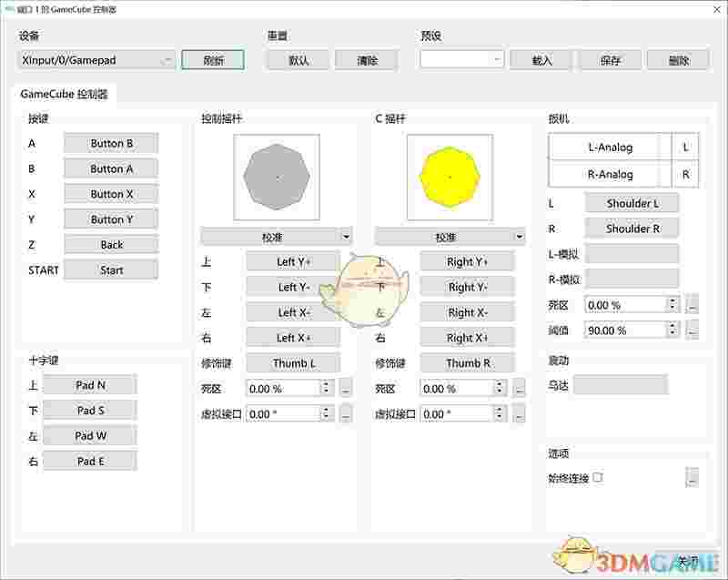Click the 刷新 button to refresh devices
The width and height of the screenshot is (728, 580).
tap(211, 59)
